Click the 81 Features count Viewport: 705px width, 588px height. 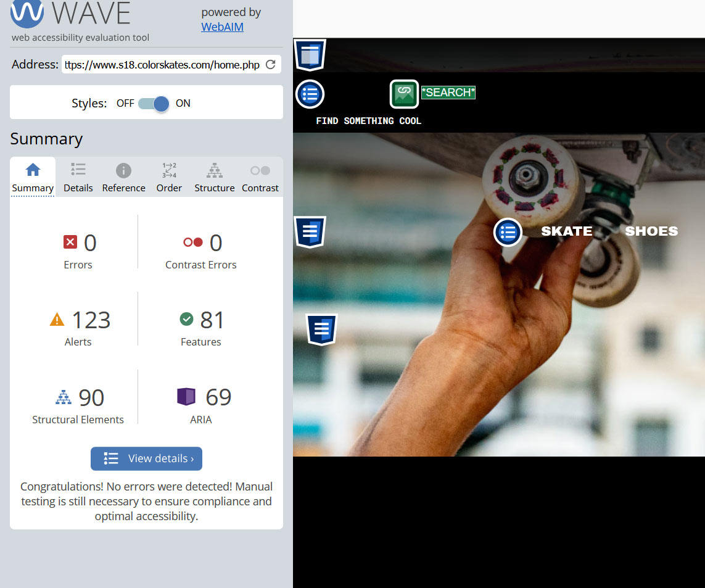coord(212,320)
